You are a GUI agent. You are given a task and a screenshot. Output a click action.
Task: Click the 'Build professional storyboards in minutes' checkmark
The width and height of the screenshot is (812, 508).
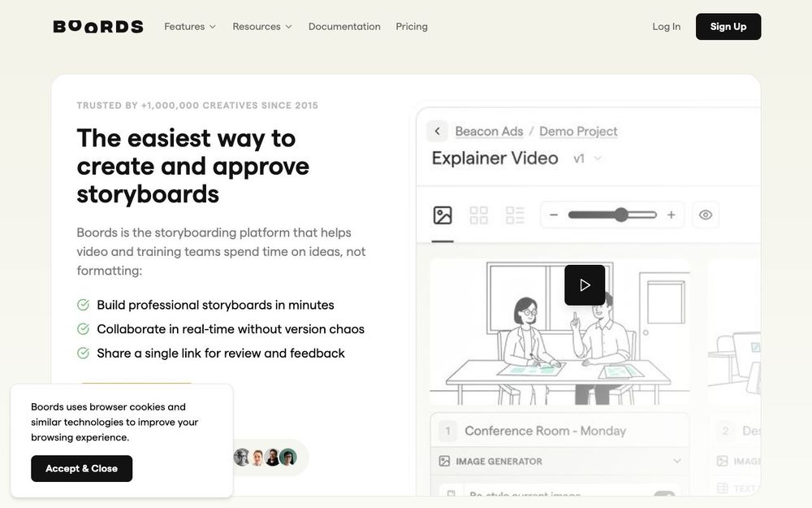83,305
